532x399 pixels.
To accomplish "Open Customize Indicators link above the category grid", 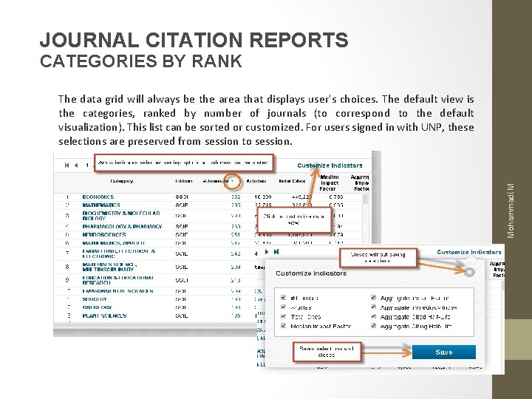I will [x=330, y=166].
